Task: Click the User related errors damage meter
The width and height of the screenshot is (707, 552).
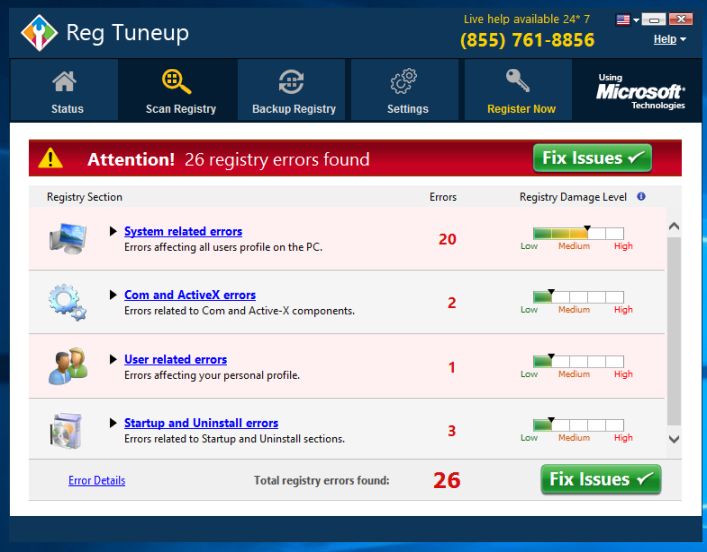Action: pyautogui.click(x=578, y=361)
